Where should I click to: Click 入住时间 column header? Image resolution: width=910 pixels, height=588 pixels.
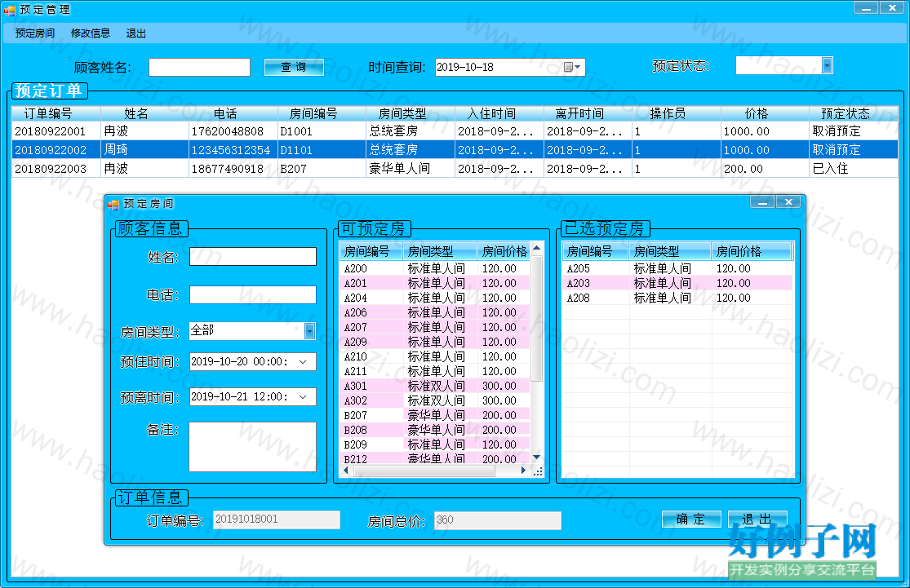pos(499,113)
